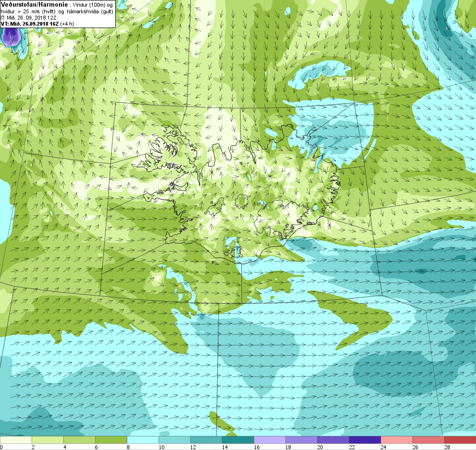Click the dark teal swatch between 14 and 16
This screenshot has height=450, width=476.
coord(238,440)
